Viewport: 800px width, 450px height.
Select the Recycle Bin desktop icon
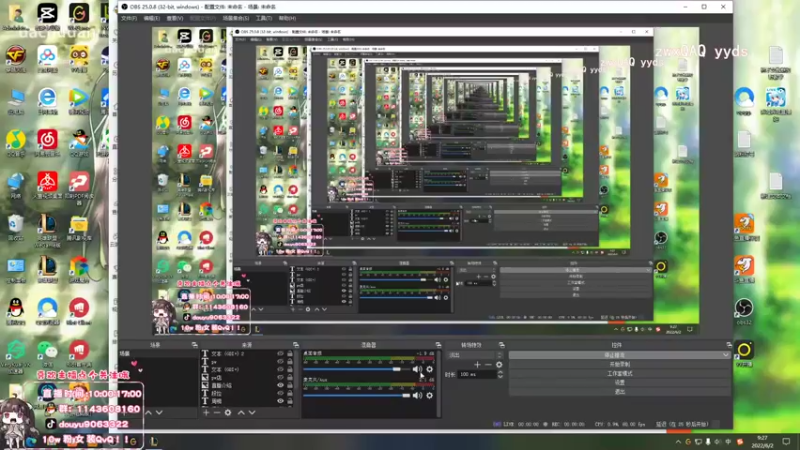16,228
